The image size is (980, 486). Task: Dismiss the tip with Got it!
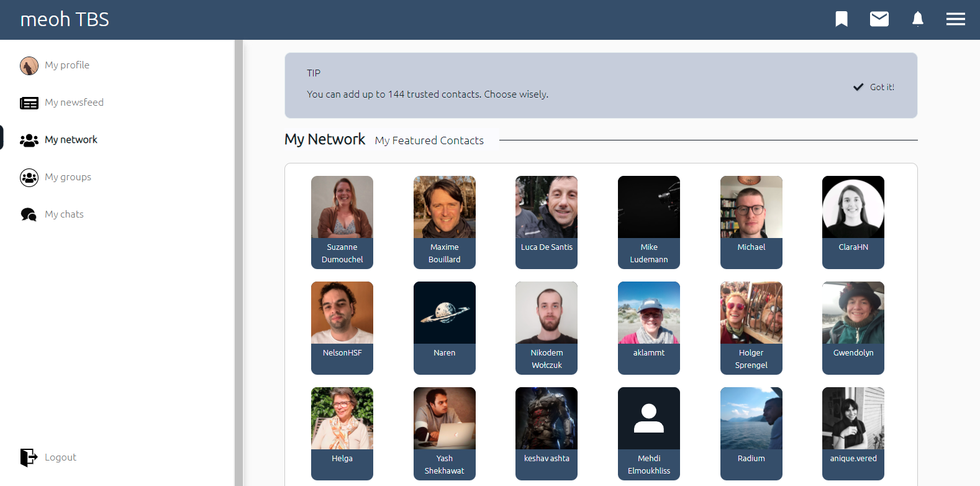(x=874, y=87)
